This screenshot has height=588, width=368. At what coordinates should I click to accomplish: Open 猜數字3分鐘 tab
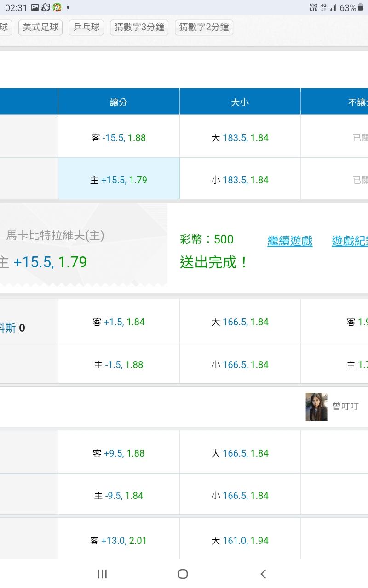pos(139,27)
